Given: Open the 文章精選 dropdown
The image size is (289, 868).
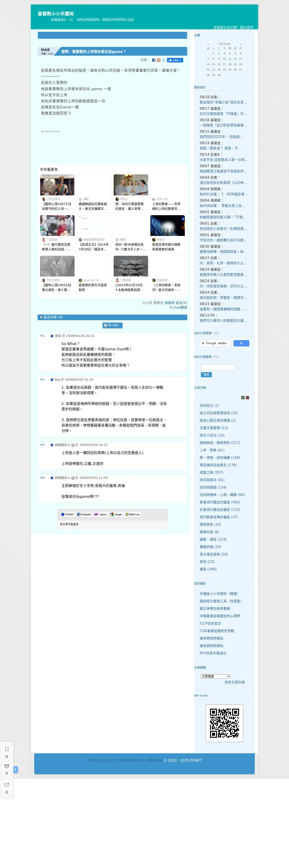Looking at the screenshot, I should point(216,676).
